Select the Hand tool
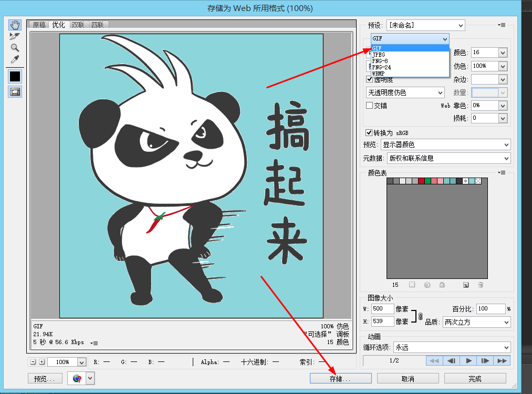Viewport: 532px width, 394px height. coord(15,24)
